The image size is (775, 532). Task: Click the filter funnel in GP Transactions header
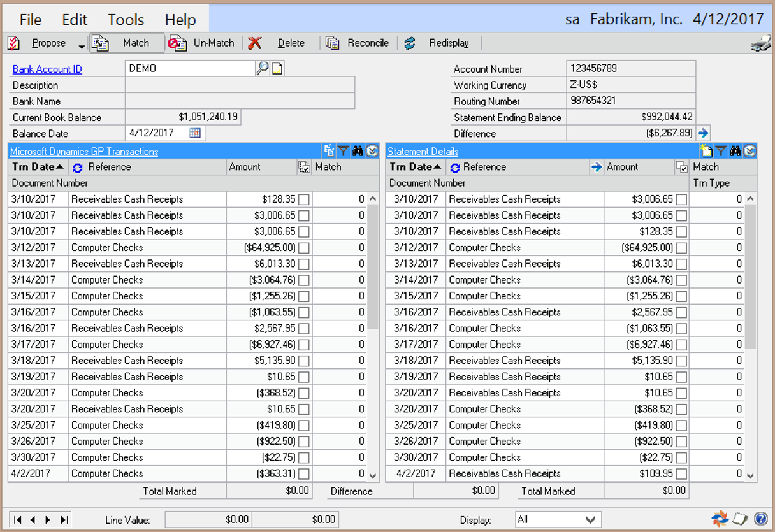[x=344, y=151]
